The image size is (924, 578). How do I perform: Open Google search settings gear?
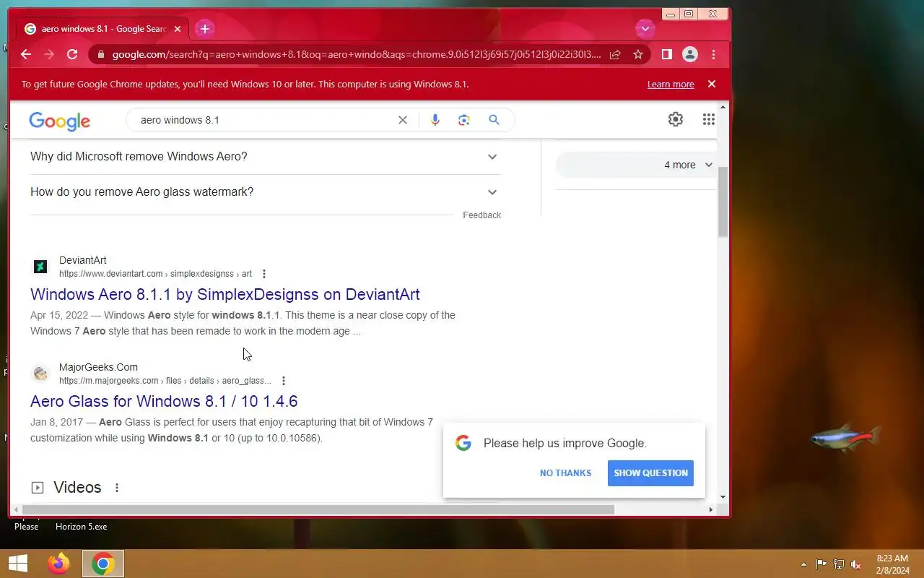[x=676, y=120]
